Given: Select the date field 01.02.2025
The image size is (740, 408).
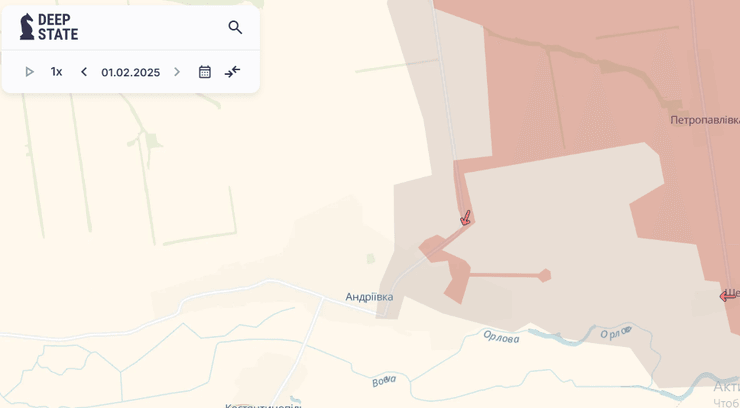Looking at the screenshot, I should tap(131, 72).
